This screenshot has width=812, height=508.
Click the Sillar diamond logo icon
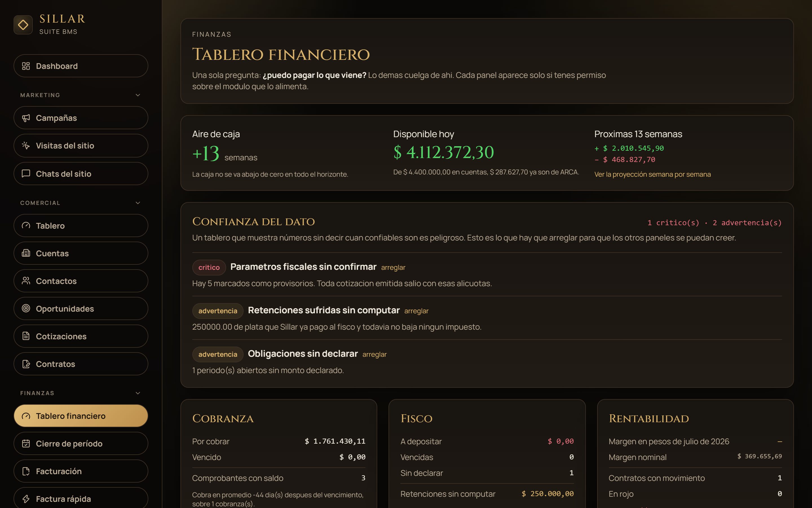(23, 25)
